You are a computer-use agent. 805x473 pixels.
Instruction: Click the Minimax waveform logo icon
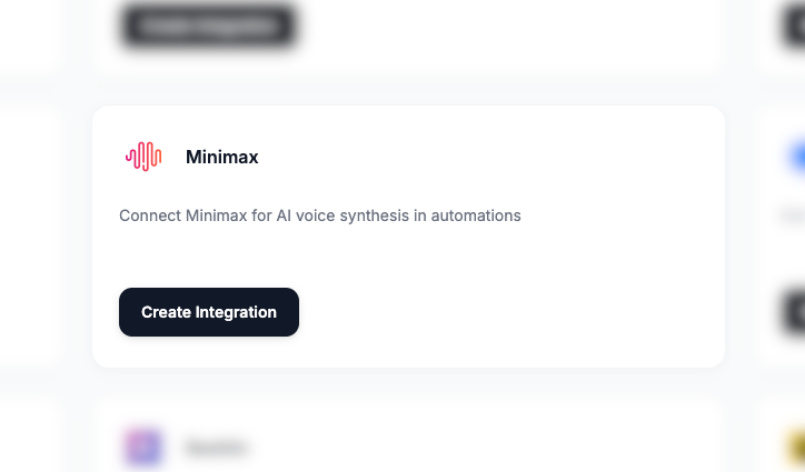(x=144, y=157)
